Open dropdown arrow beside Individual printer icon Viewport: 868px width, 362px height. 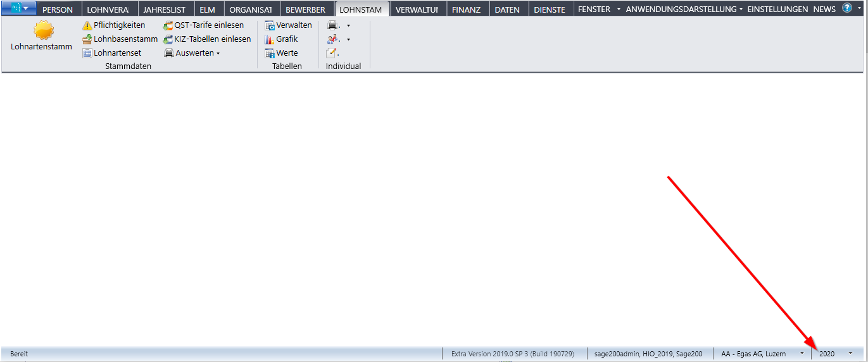348,26
